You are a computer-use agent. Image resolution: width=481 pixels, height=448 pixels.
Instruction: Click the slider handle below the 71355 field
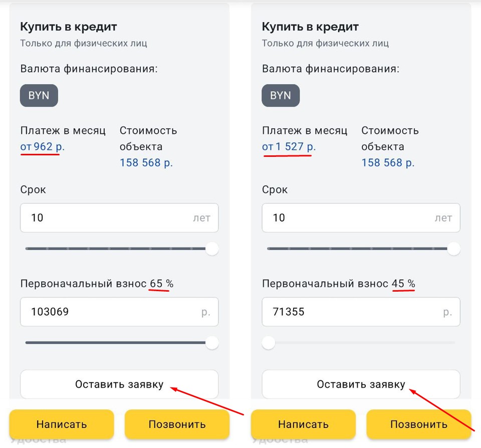(x=269, y=343)
